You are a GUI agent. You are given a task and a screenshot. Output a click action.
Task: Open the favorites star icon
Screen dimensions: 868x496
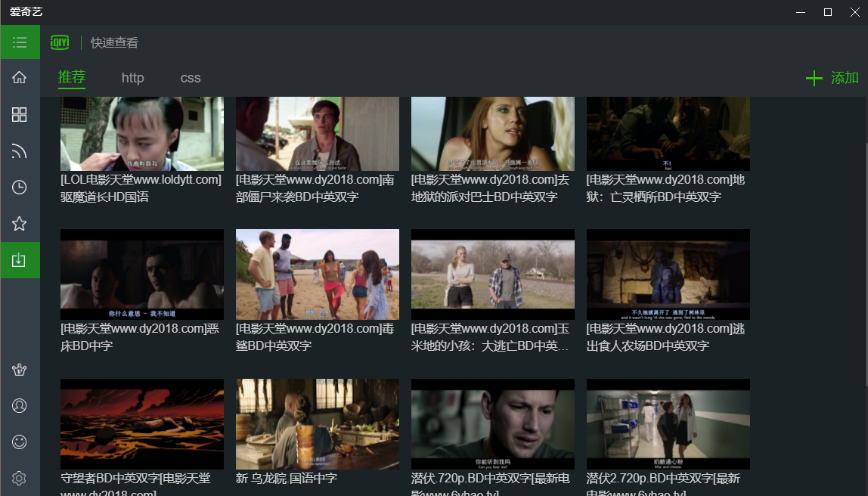20,224
